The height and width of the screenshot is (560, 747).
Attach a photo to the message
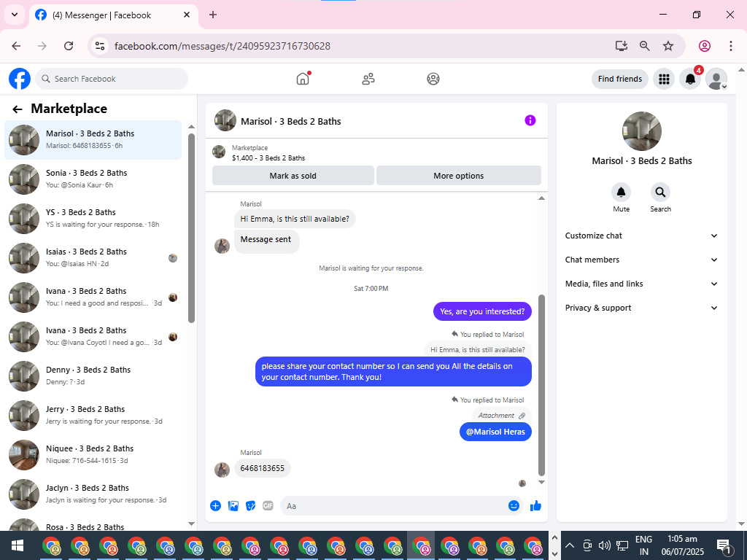[x=233, y=506]
